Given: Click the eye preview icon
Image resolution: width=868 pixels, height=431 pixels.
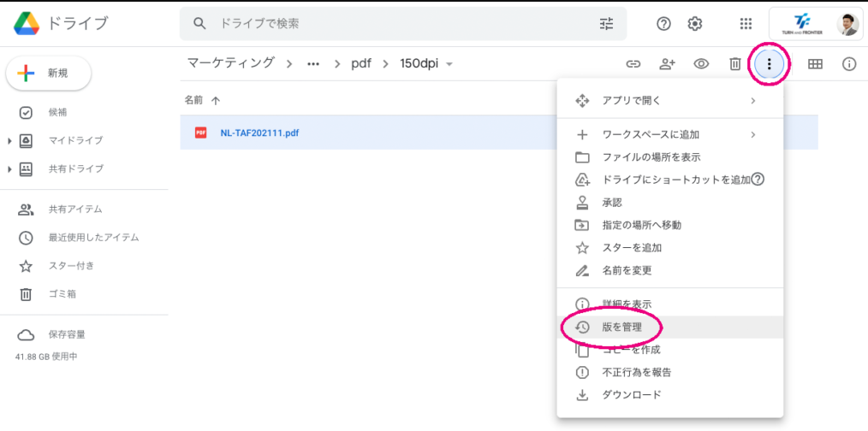Looking at the screenshot, I should (701, 64).
